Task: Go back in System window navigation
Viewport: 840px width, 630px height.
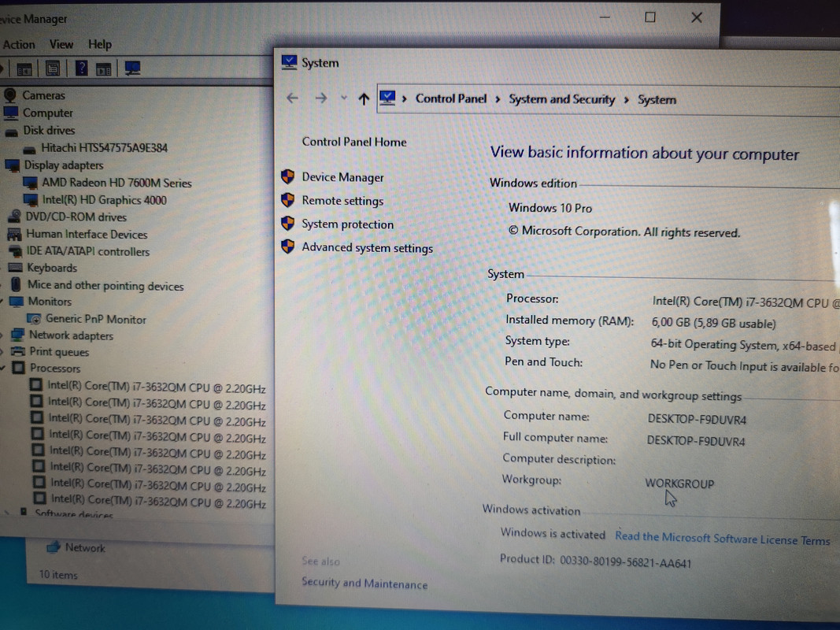Action: coord(293,98)
